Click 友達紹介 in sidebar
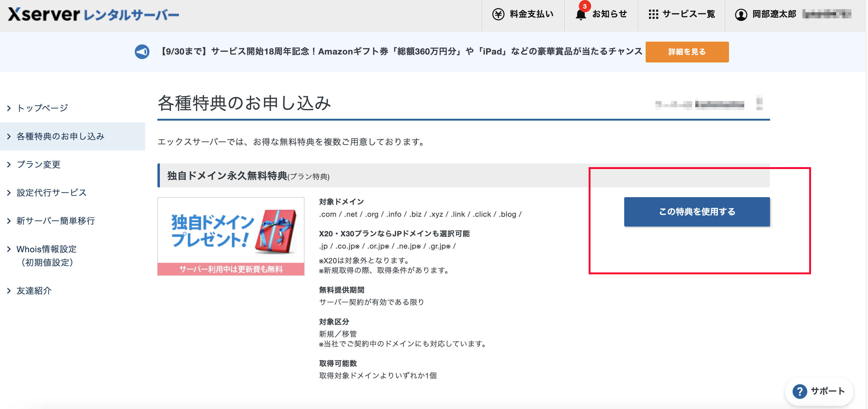868x409 pixels. [x=34, y=291]
